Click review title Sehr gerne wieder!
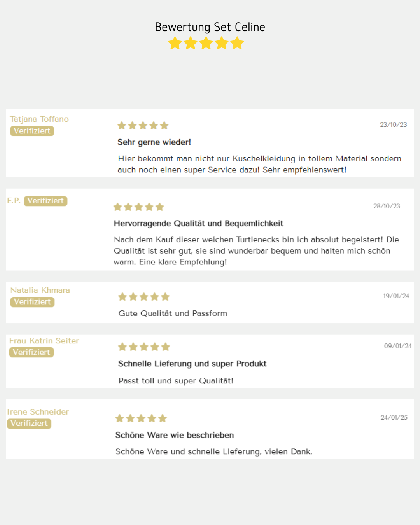The image size is (420, 525). pyautogui.click(x=154, y=142)
